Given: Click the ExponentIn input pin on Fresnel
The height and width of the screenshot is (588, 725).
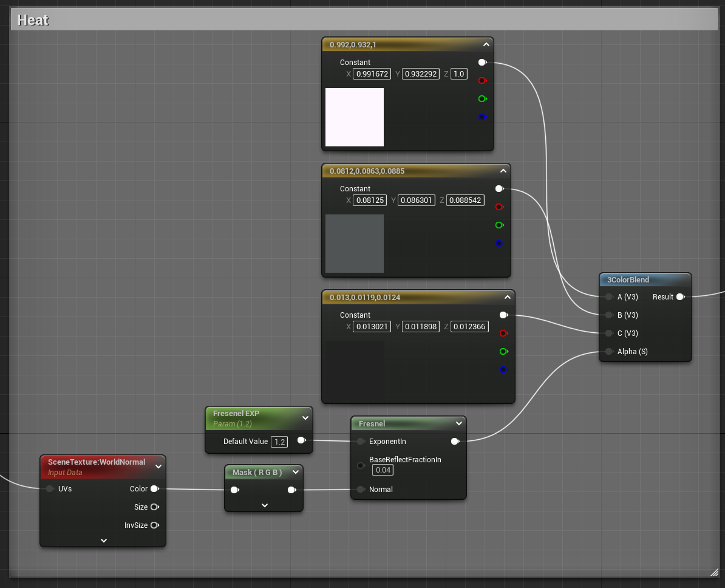Looking at the screenshot, I should tap(361, 442).
